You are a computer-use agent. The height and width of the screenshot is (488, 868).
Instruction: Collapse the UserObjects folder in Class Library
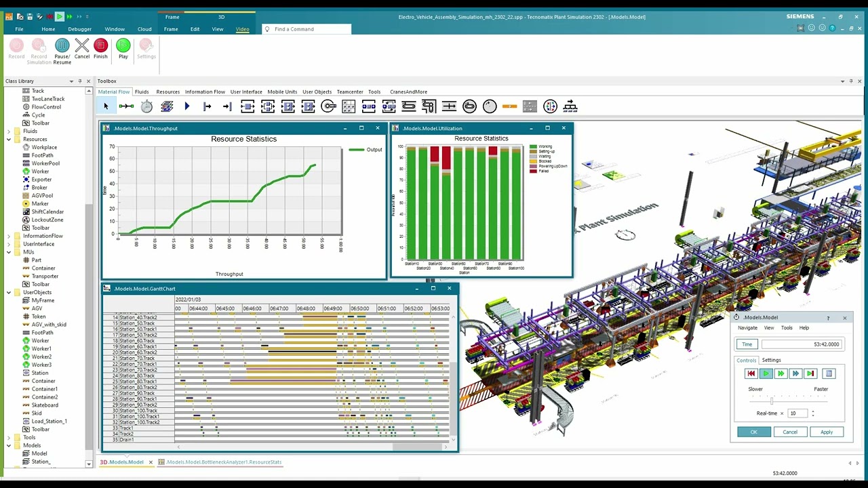tap(9, 292)
